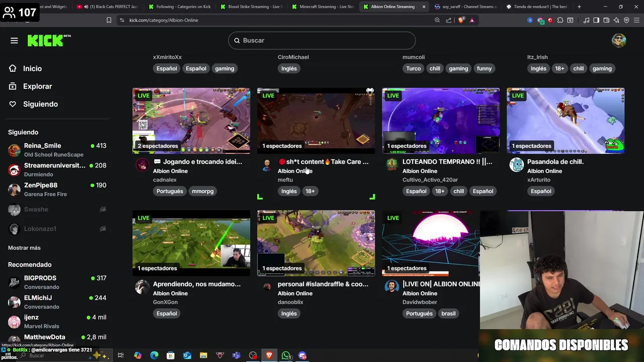Open WhatsApp from taskbar
This screenshot has height=362, width=644.
[286, 355]
